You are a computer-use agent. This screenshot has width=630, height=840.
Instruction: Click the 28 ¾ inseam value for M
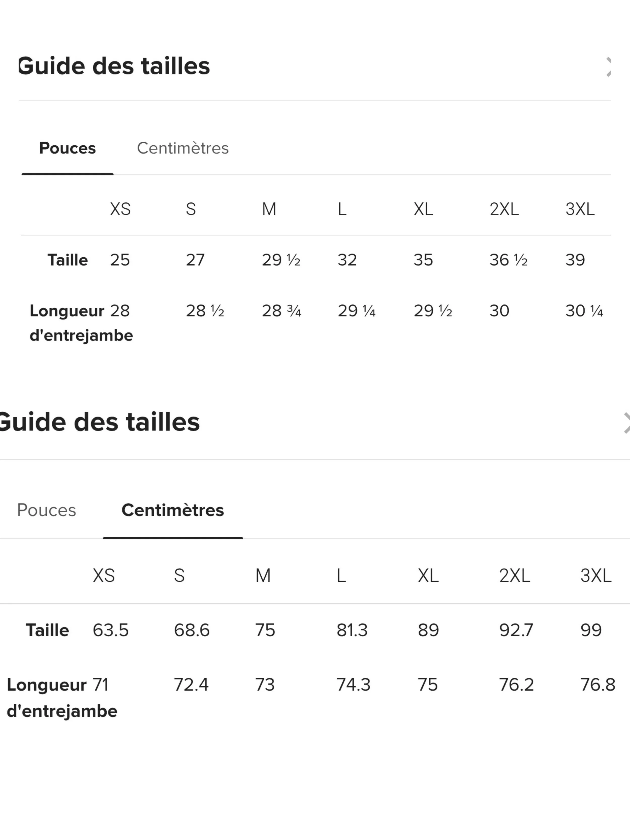click(x=281, y=311)
